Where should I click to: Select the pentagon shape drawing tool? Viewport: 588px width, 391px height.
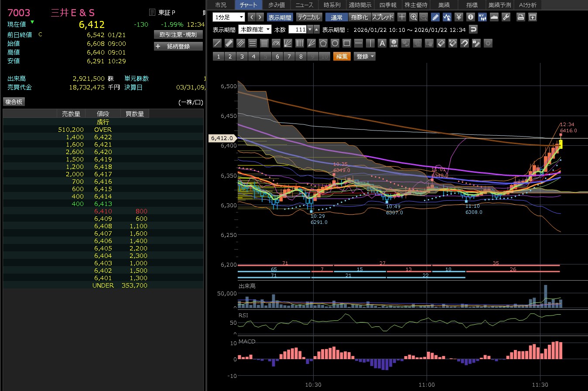[323, 43]
